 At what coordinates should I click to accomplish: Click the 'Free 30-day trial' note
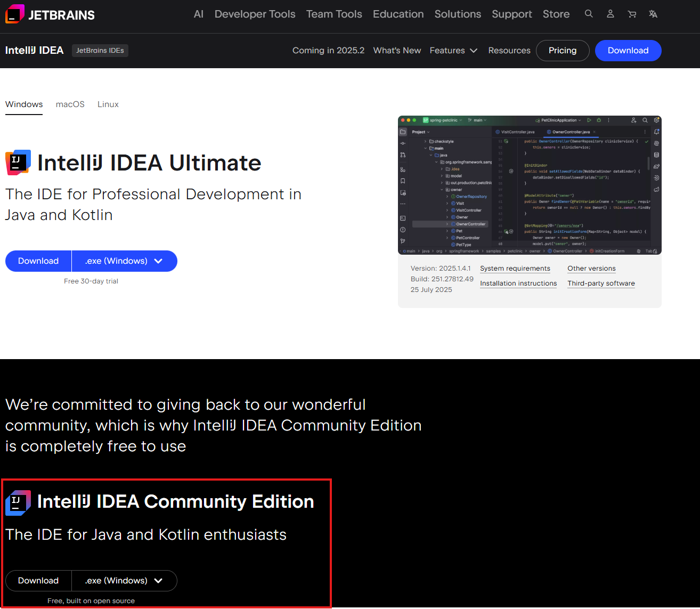(91, 281)
